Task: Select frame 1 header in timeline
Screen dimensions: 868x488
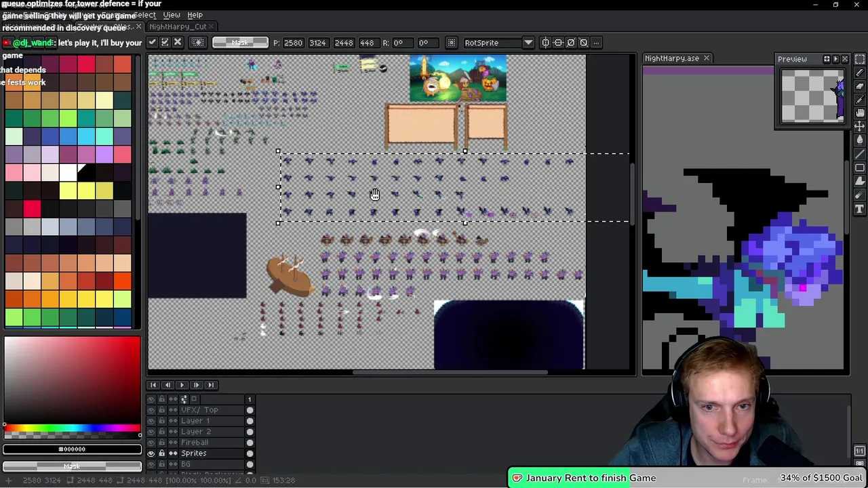Action: coord(250,399)
